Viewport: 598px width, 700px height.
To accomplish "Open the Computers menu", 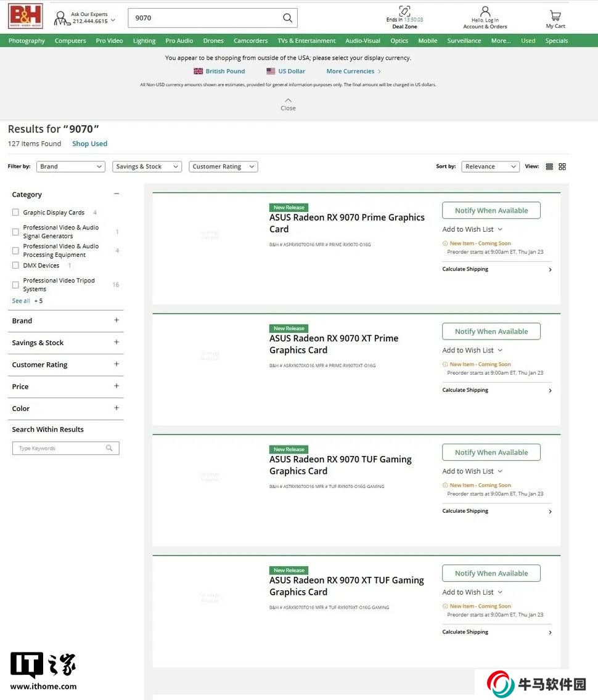I will pyautogui.click(x=70, y=41).
